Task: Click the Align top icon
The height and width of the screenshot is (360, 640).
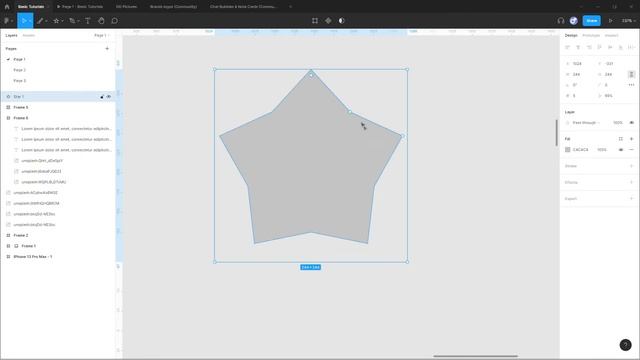Action: click(599, 47)
